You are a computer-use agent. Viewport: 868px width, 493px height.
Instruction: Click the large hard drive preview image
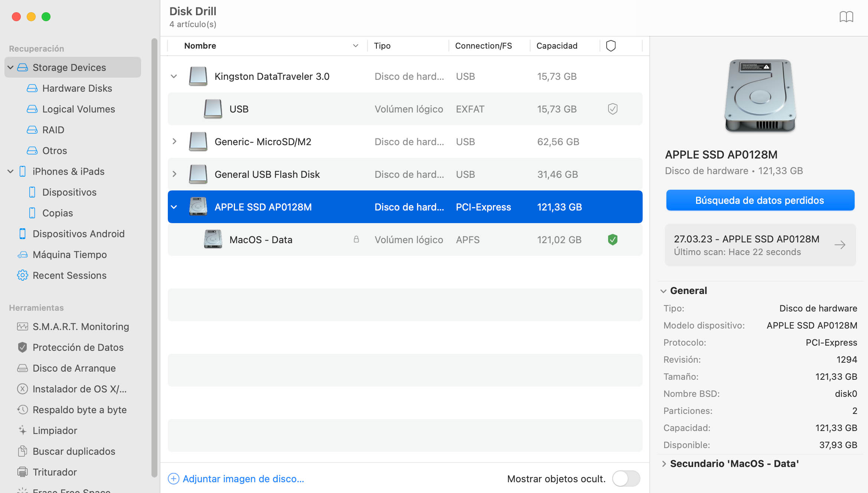point(760,95)
